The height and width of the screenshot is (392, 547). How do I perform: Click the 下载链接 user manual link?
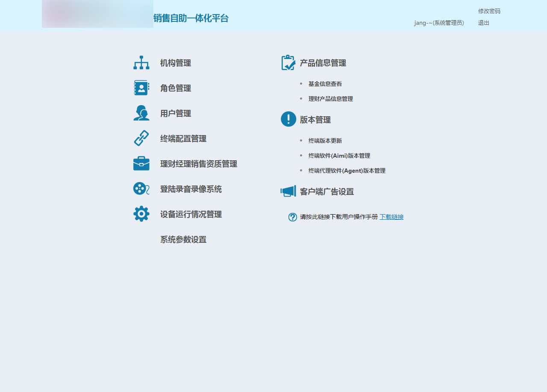pos(391,217)
